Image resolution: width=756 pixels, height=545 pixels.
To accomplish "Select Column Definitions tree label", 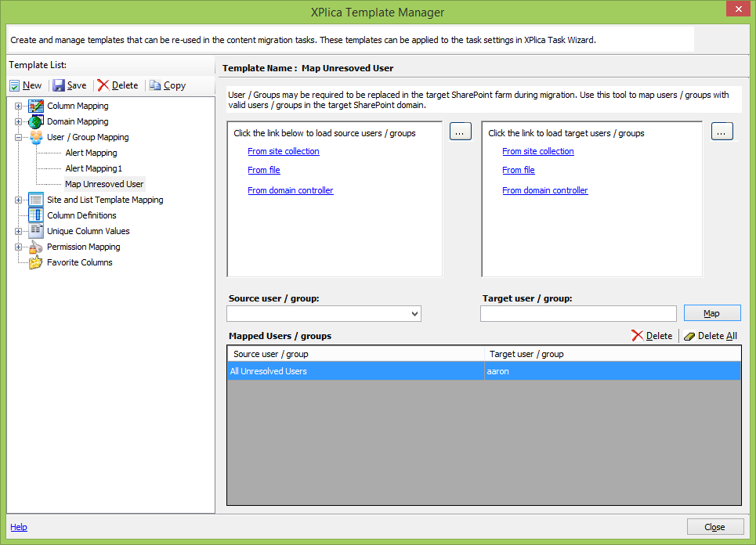I will pyautogui.click(x=81, y=215).
